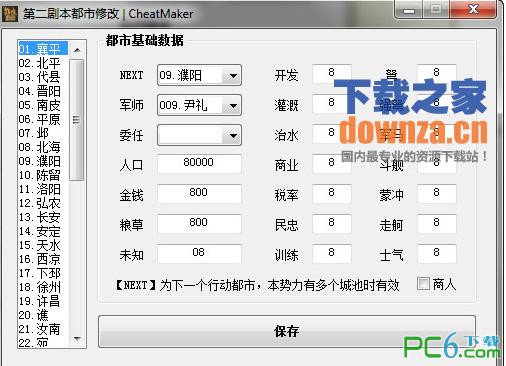506x366 pixels.
Task: Open the empty 委任 dropdown
Action: point(199,136)
